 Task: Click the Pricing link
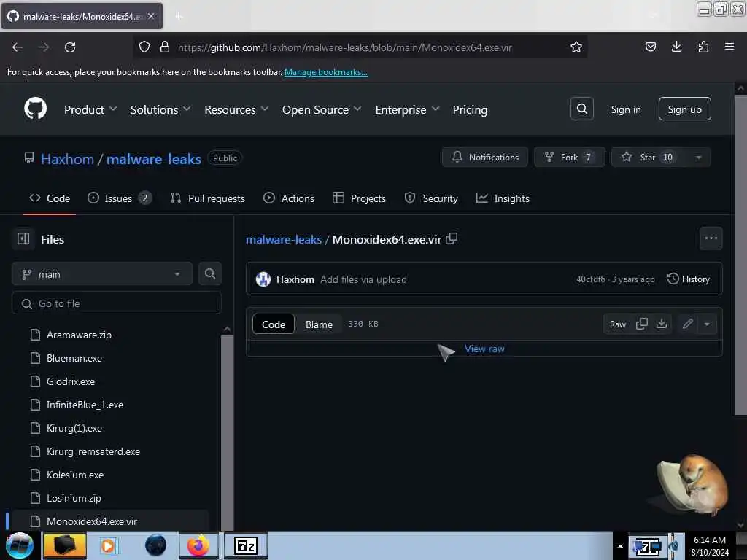[470, 109]
